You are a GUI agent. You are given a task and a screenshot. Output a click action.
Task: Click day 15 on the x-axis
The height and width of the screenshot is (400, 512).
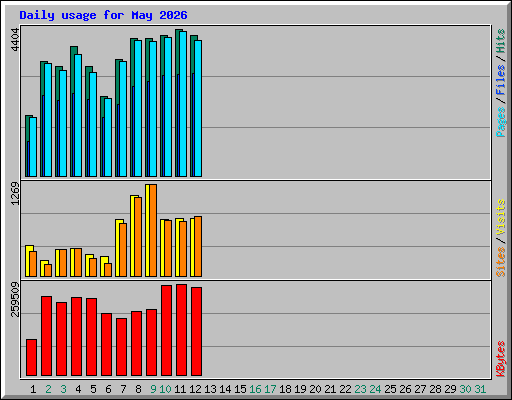click(x=240, y=389)
